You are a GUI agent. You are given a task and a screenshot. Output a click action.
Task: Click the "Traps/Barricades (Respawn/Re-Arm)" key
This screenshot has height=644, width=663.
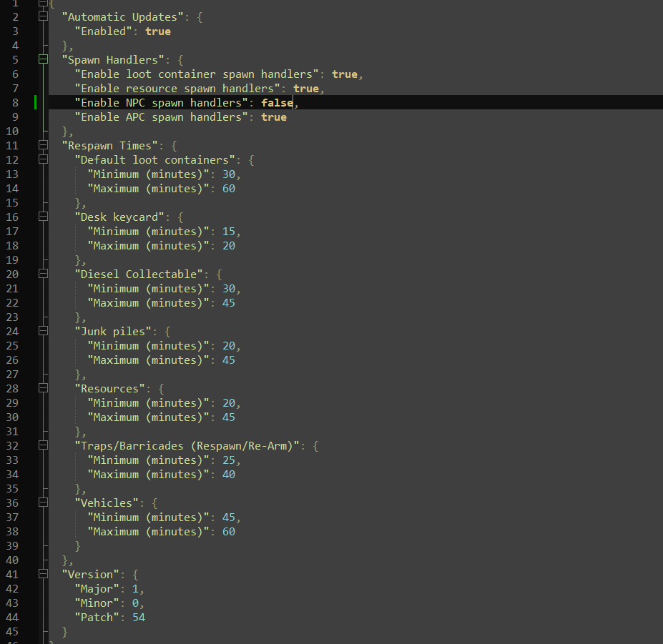pos(187,445)
